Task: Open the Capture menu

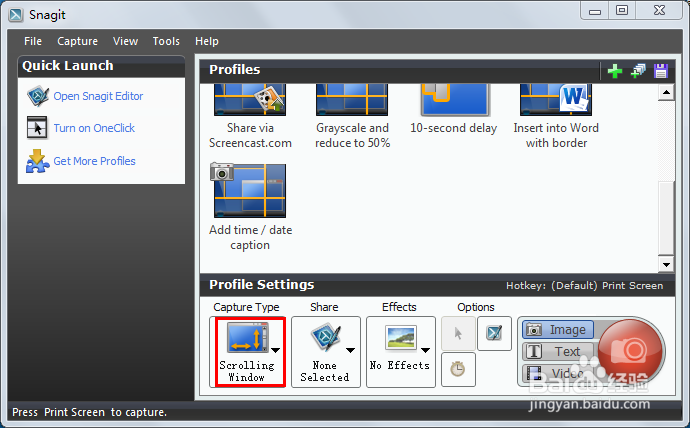Action: coord(77,41)
